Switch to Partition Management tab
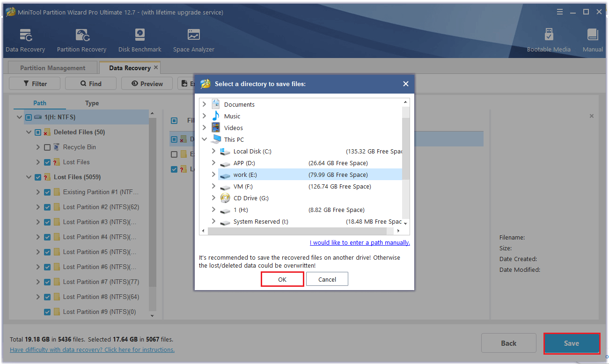Screen dimensions: 609x364 (x=52, y=68)
